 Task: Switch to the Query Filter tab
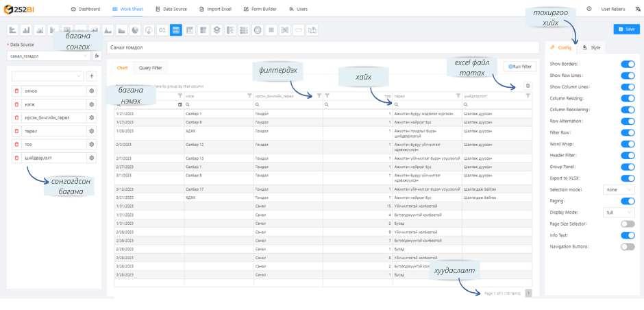click(150, 68)
